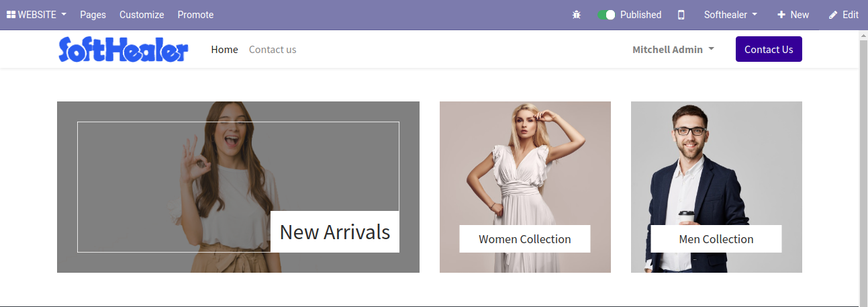868x307 pixels.
Task: Open the New Arrivals banner label
Action: 335,232
